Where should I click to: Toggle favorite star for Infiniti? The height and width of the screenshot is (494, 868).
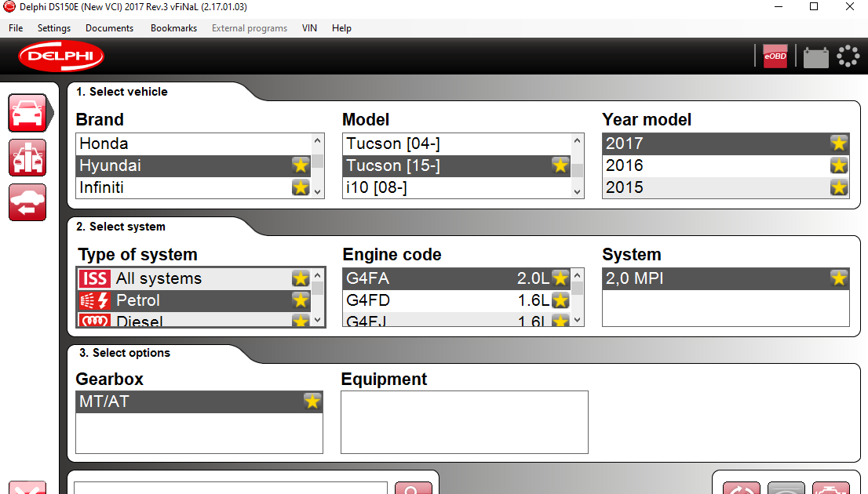tap(301, 187)
